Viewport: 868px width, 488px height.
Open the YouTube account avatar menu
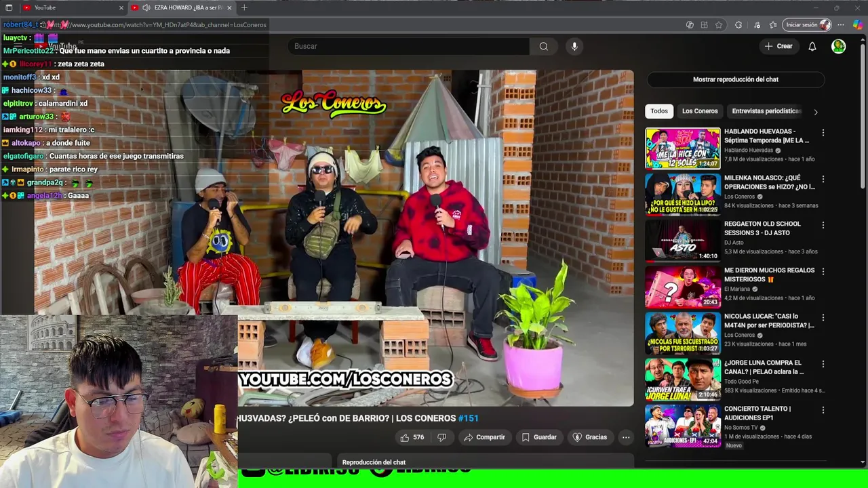839,46
